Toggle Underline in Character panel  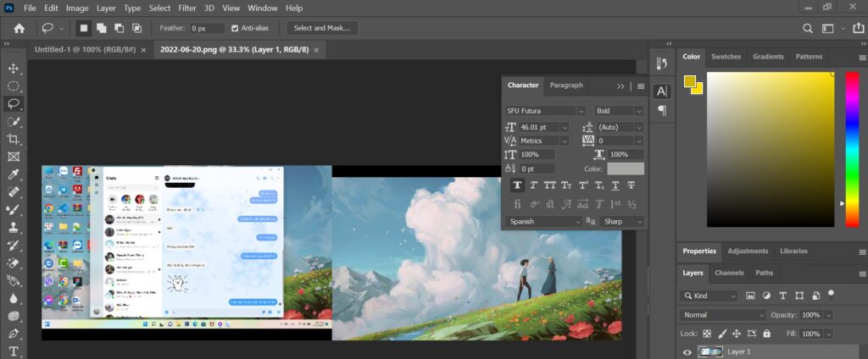[x=615, y=185]
